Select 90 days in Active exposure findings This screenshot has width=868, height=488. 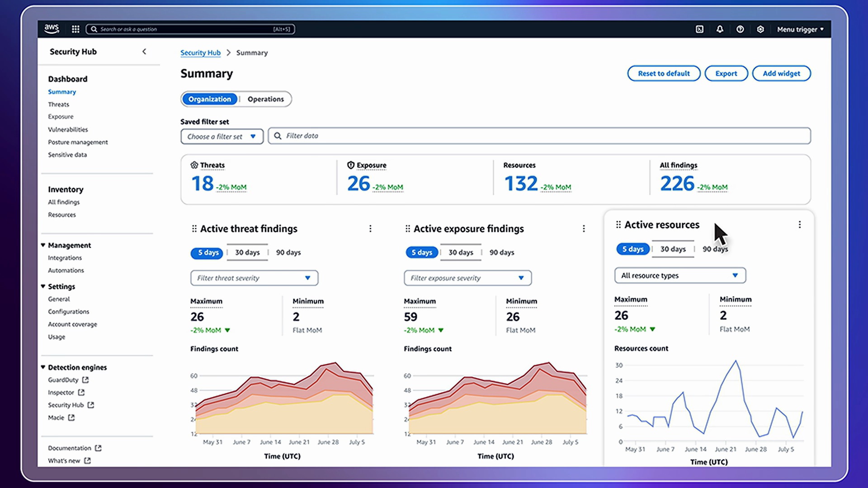tap(502, 253)
